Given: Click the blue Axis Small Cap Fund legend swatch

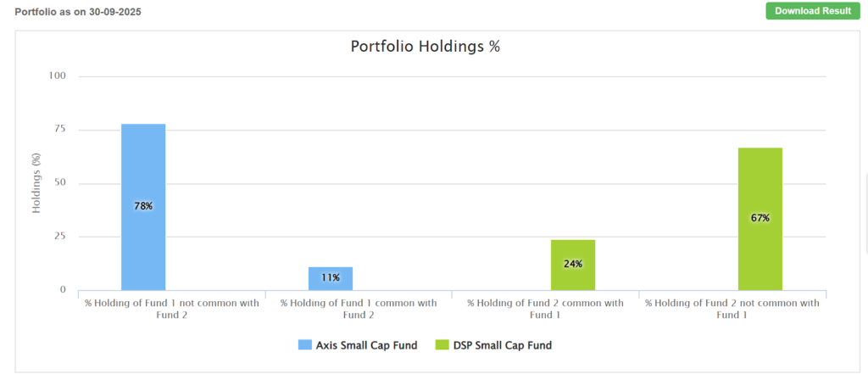Looking at the screenshot, I should pyautogui.click(x=305, y=345).
